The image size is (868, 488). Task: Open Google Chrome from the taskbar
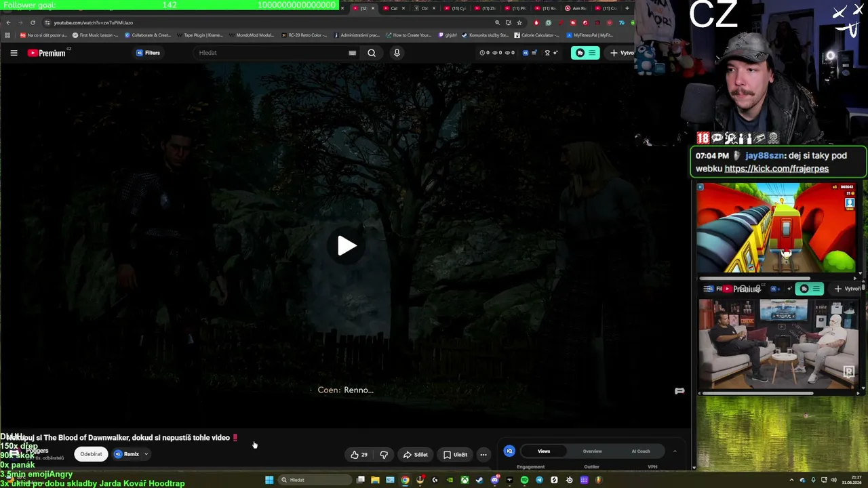(405, 480)
